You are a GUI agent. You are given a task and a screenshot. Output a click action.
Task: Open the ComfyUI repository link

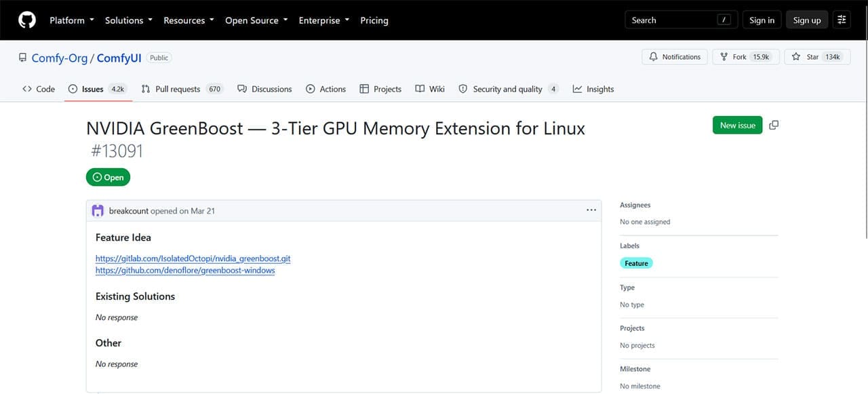119,58
